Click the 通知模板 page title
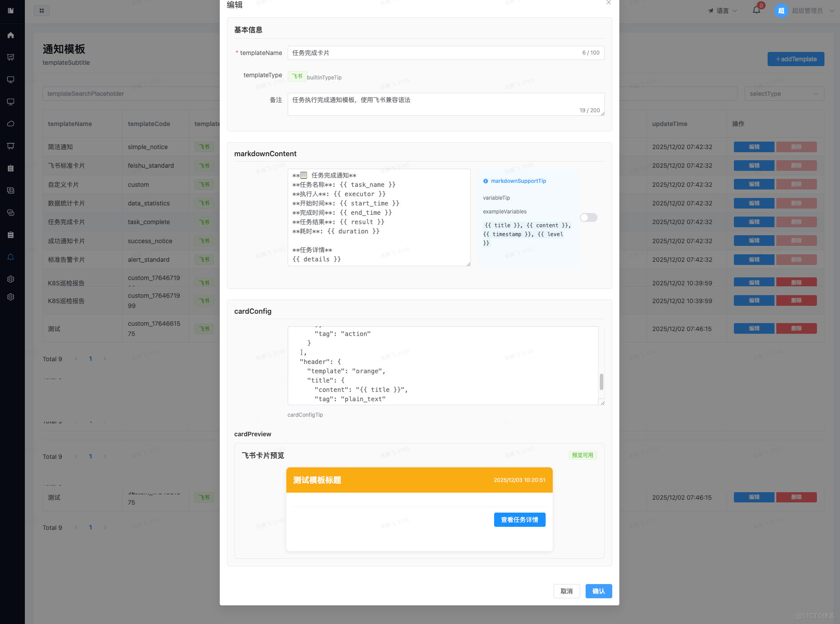The width and height of the screenshot is (840, 624). tap(64, 49)
